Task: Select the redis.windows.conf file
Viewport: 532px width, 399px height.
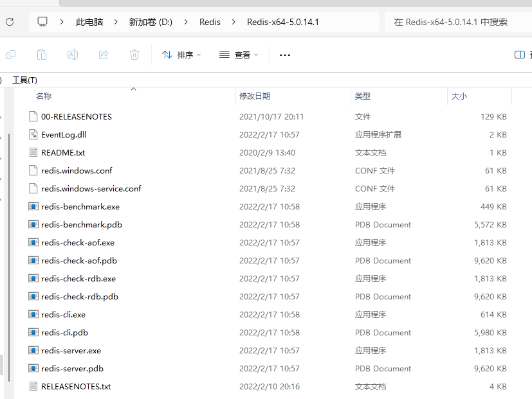Action: coord(77,170)
